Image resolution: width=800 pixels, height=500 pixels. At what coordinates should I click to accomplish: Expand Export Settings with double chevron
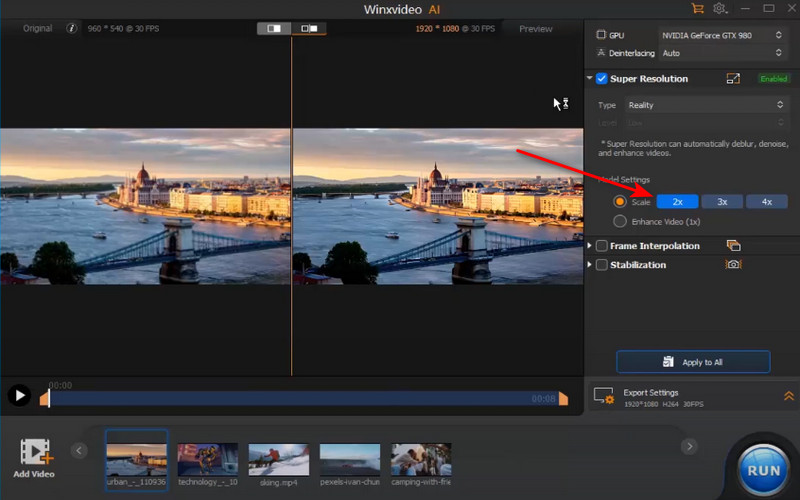789,396
